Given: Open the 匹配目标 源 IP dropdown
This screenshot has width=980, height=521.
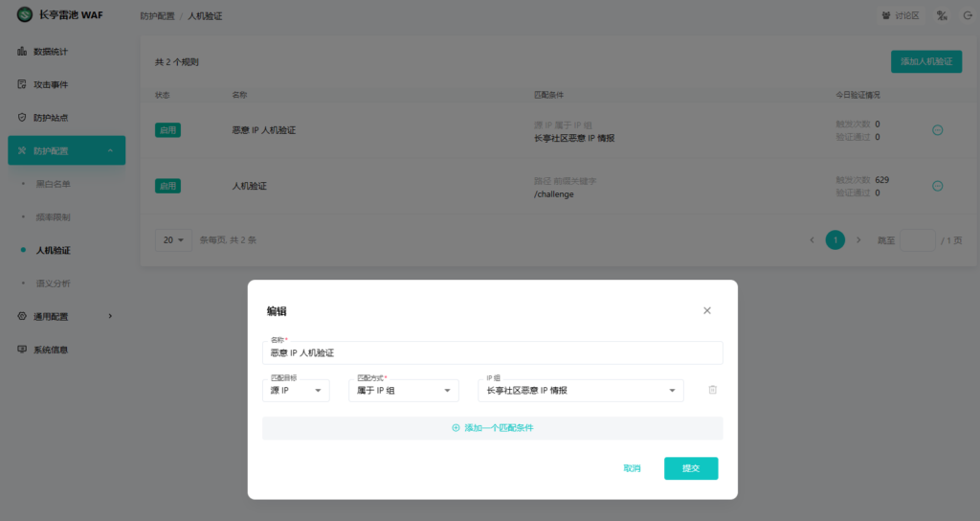Looking at the screenshot, I should coord(296,391).
